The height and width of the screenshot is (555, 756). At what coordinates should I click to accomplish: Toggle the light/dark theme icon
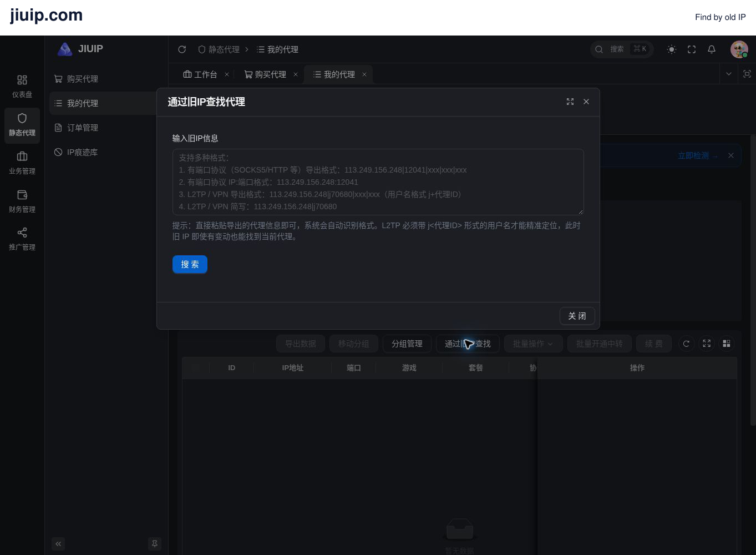tap(672, 49)
